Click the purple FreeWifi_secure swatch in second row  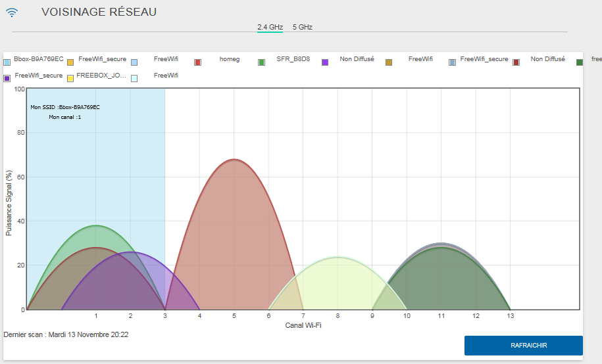coord(7,78)
